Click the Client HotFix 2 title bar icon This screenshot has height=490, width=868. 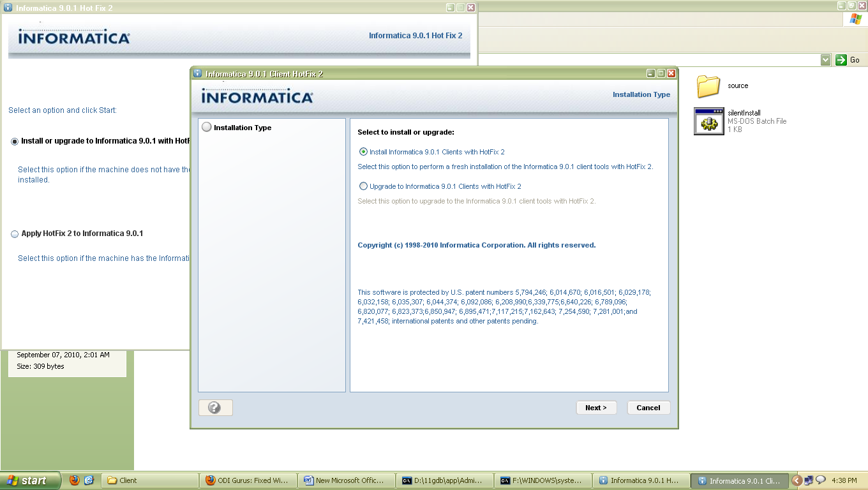click(198, 73)
